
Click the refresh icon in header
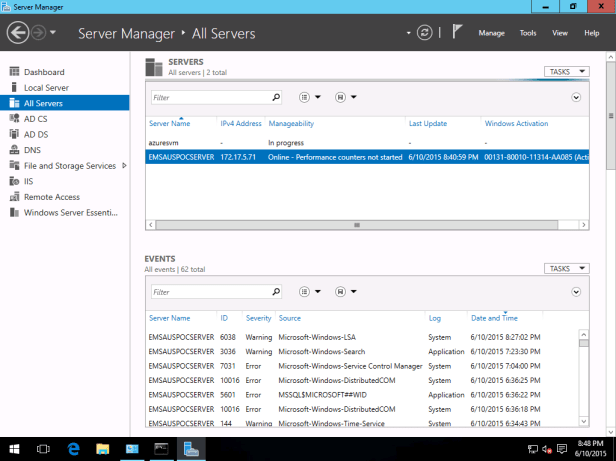pyautogui.click(x=425, y=33)
